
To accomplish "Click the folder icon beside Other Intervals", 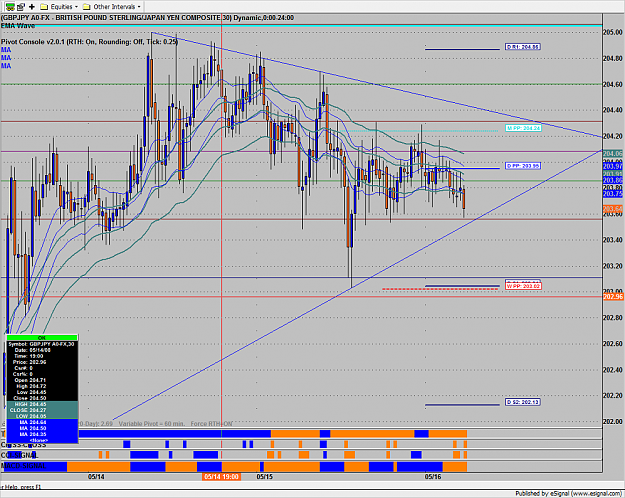I will pyautogui.click(x=86, y=6).
